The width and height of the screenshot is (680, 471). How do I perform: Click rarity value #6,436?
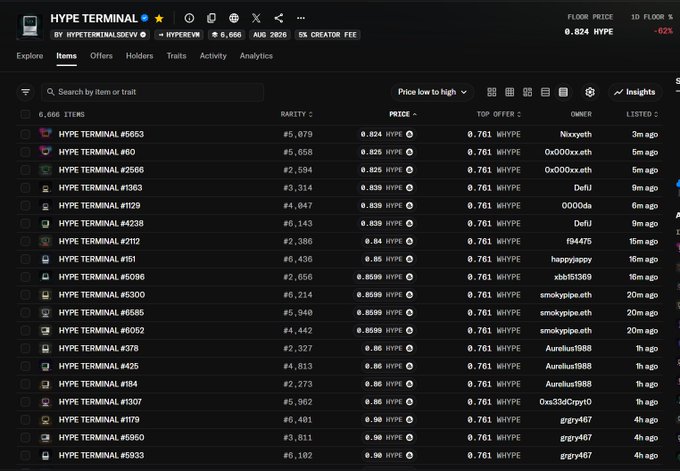coord(298,259)
